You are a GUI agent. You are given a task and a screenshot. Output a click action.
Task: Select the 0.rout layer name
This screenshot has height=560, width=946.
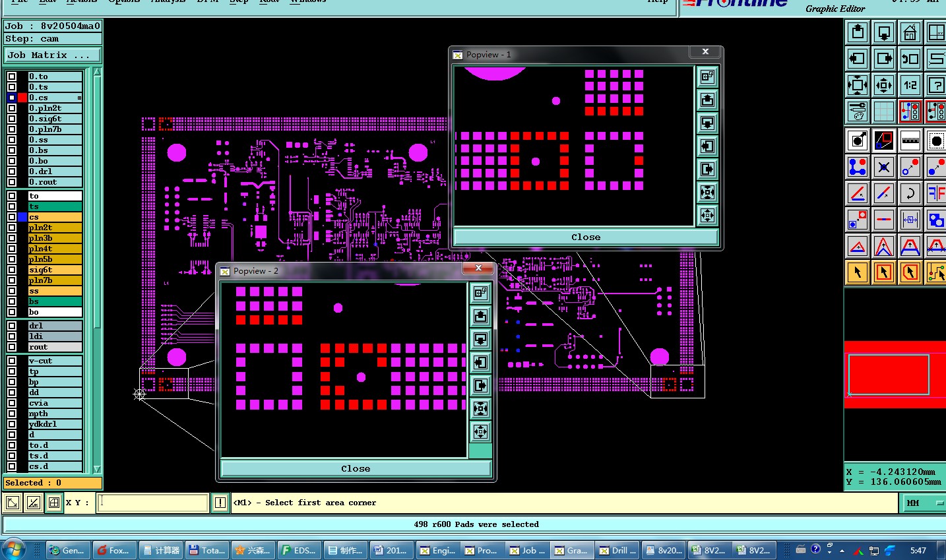click(55, 182)
